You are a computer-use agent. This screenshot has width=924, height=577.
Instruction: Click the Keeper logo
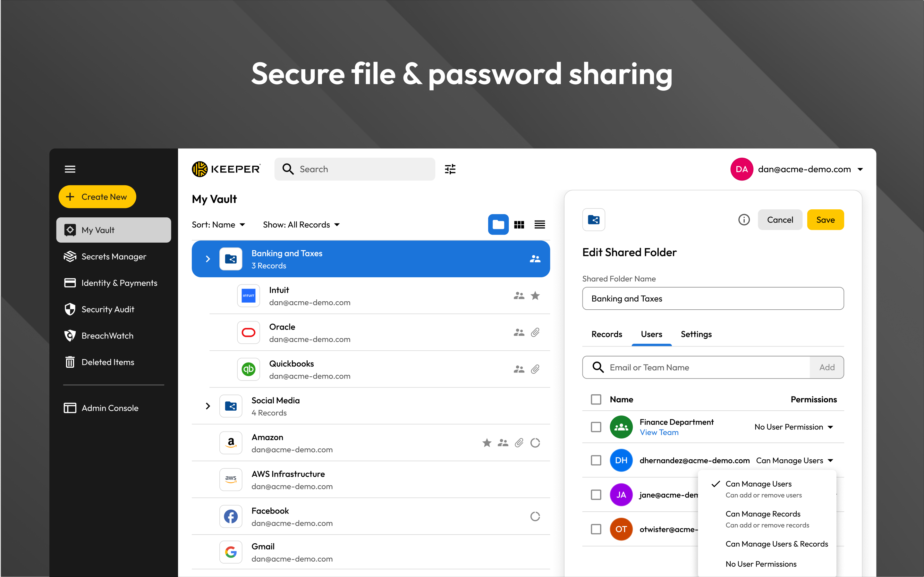tap(226, 169)
